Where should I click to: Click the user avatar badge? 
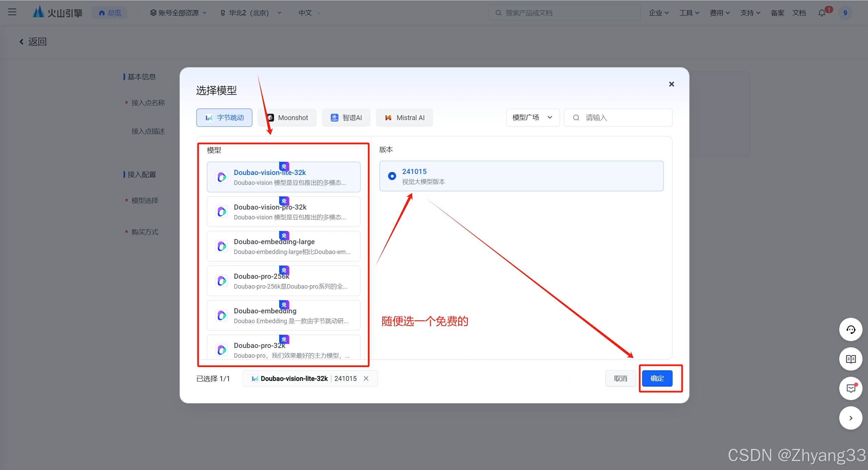(x=845, y=13)
